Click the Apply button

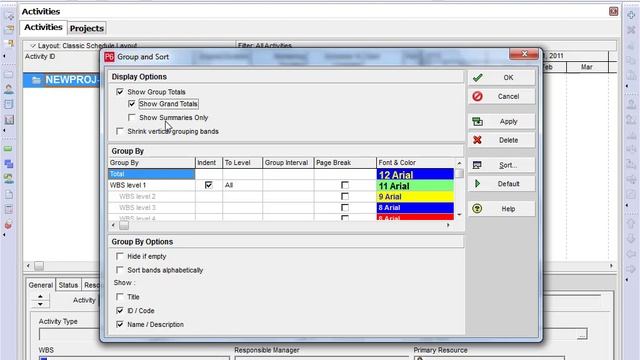pyautogui.click(x=502, y=121)
